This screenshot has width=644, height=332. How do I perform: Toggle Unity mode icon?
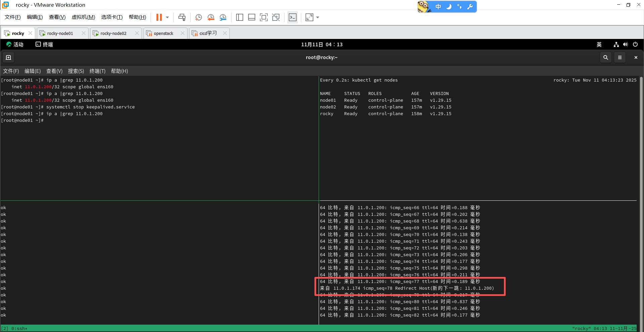(x=276, y=17)
